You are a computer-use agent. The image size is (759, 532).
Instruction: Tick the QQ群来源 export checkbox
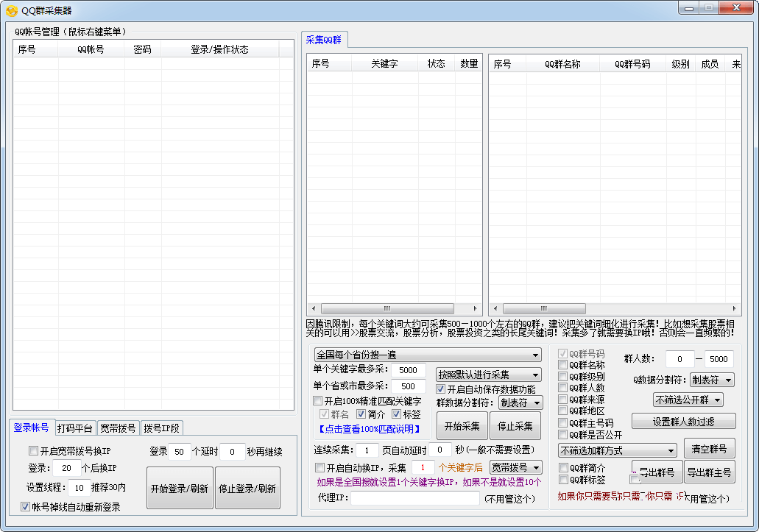(x=562, y=399)
